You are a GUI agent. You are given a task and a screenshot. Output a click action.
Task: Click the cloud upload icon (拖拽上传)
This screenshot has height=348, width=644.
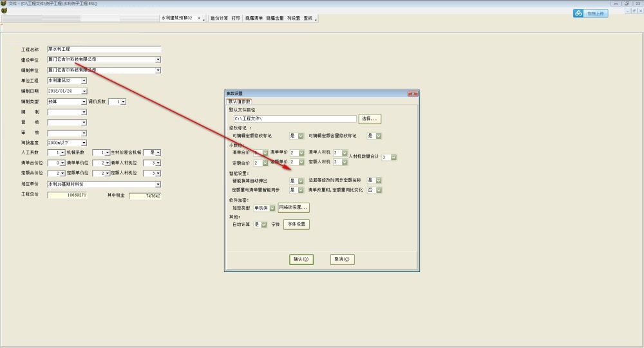591,14
